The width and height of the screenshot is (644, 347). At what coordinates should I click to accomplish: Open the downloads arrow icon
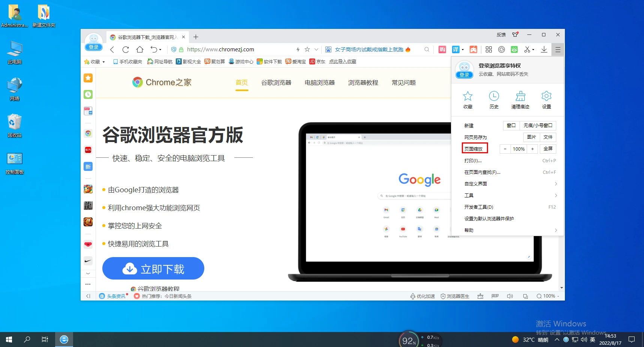(x=544, y=49)
